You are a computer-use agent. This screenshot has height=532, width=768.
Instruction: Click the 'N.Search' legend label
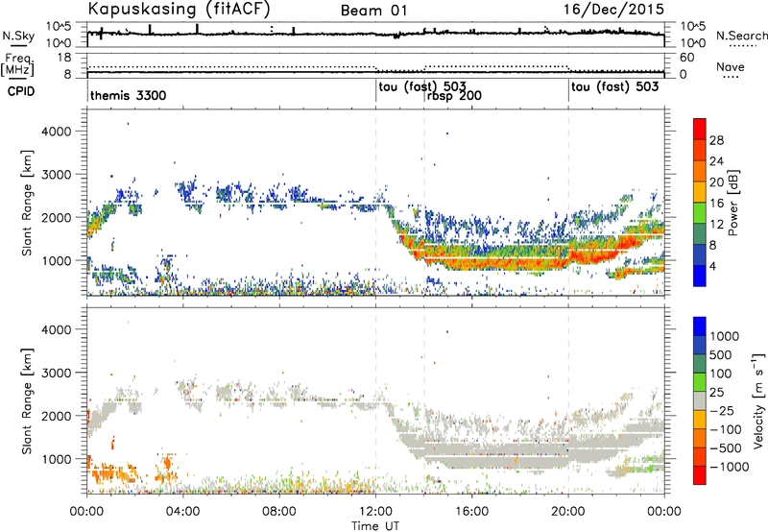(x=741, y=36)
